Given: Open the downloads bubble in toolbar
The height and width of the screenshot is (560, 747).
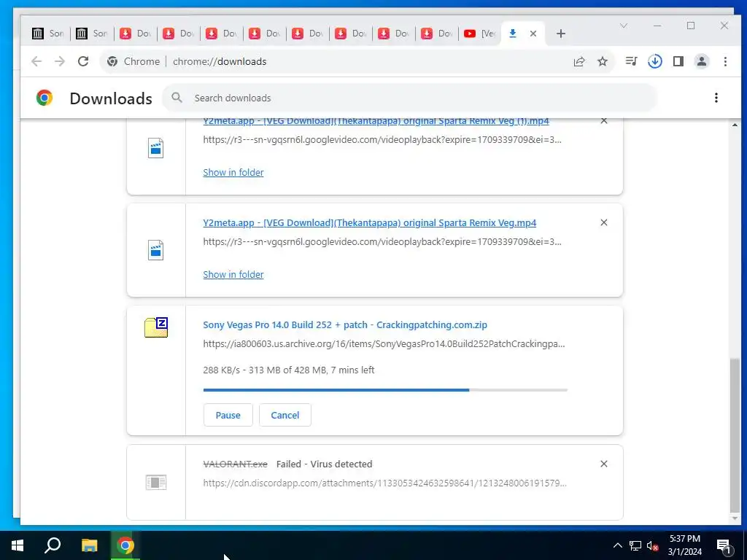Looking at the screenshot, I should (x=655, y=61).
